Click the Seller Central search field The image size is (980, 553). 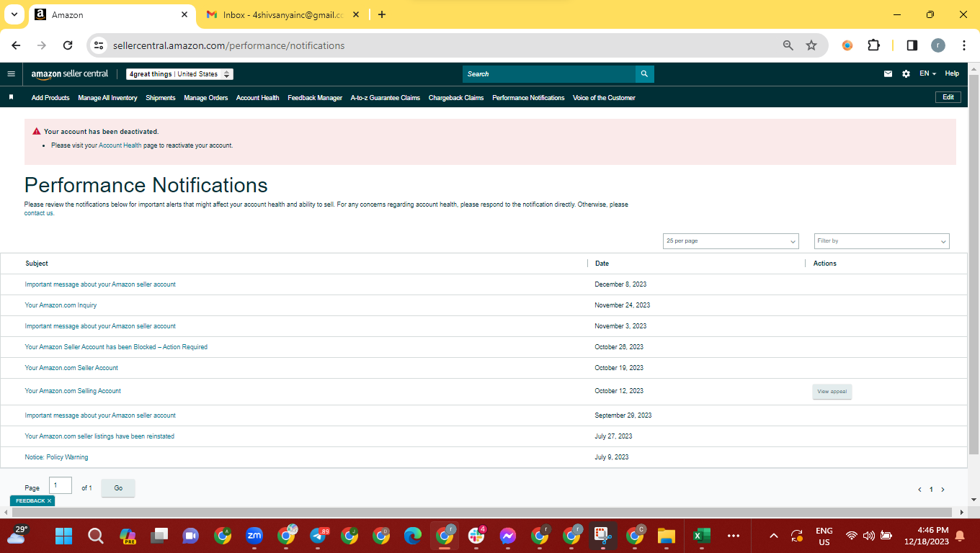point(549,73)
